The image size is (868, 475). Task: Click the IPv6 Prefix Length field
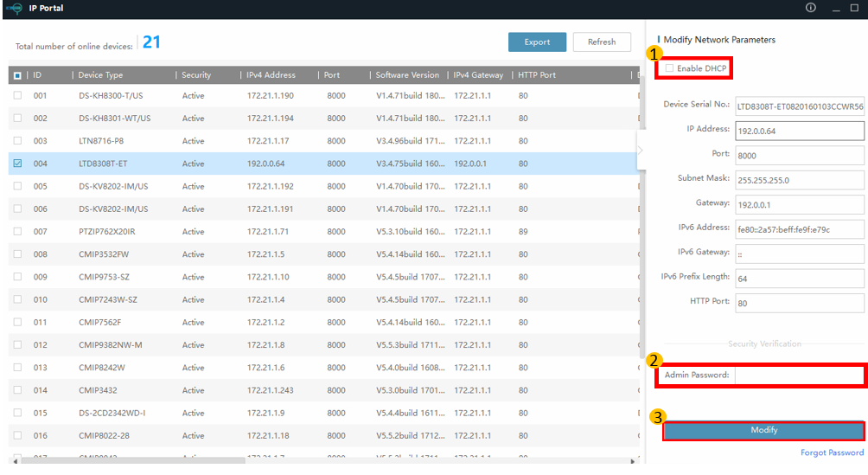(800, 279)
